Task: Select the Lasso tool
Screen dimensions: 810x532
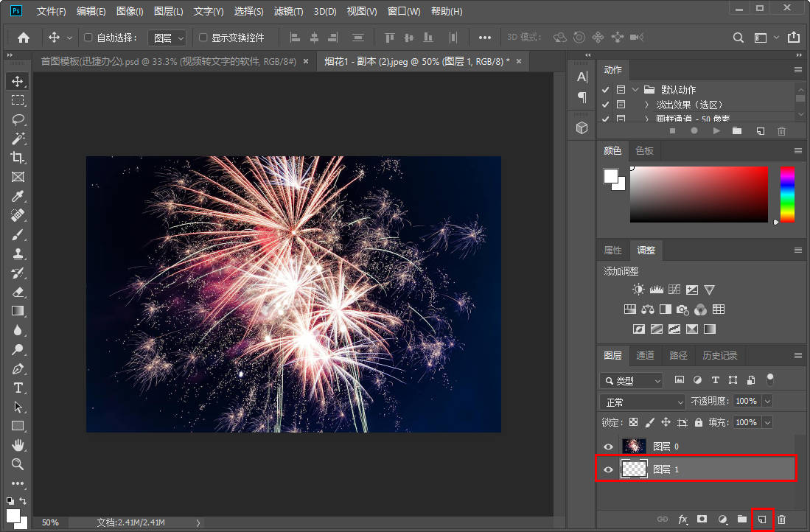Action: click(18, 119)
